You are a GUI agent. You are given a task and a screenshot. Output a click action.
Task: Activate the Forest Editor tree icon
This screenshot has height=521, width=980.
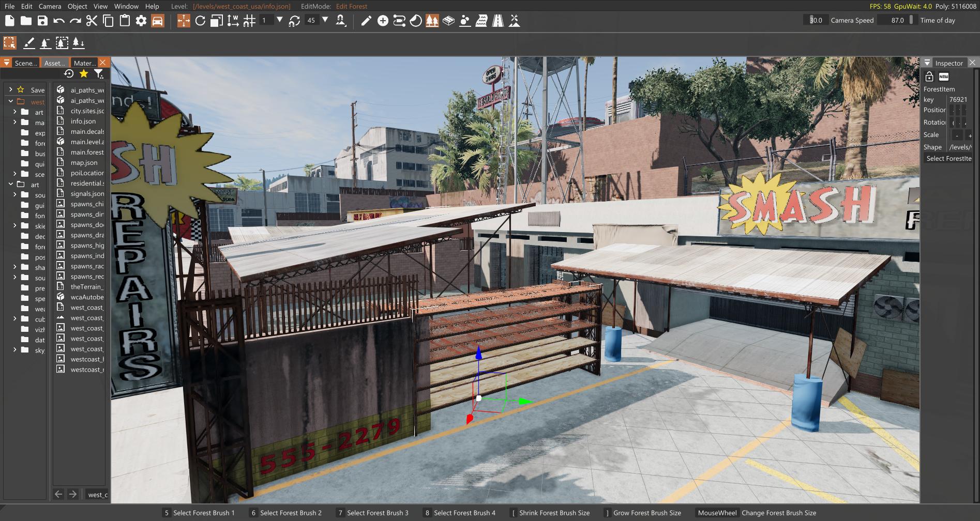point(432,21)
